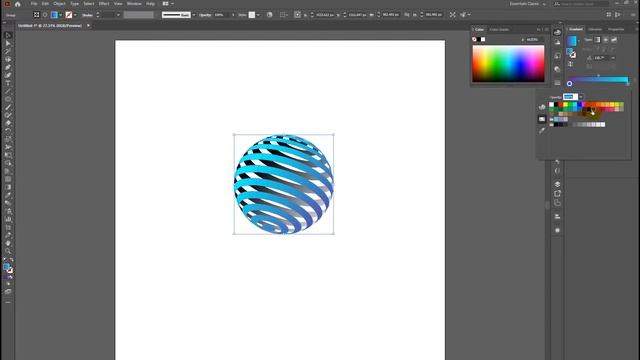This screenshot has width=640, height=360.
Task: Switch to the Properties tab
Action: click(x=616, y=29)
